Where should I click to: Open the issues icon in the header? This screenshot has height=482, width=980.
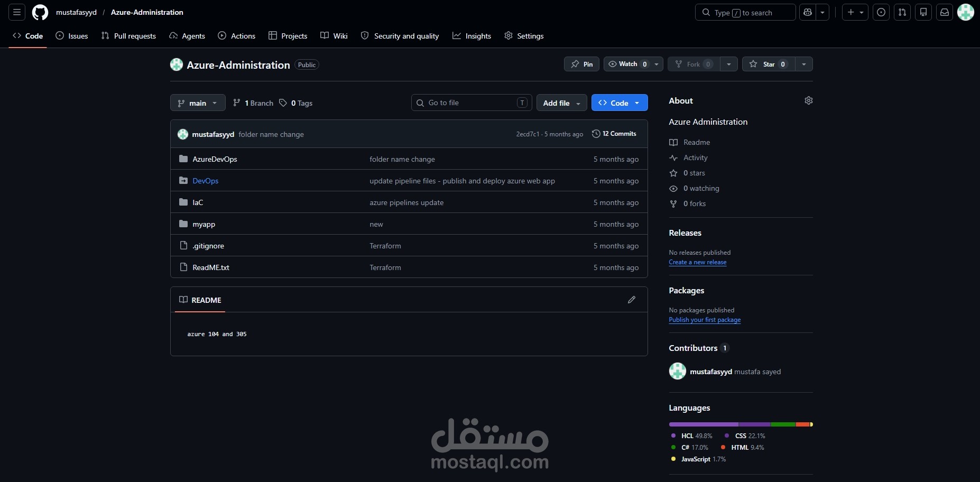881,12
